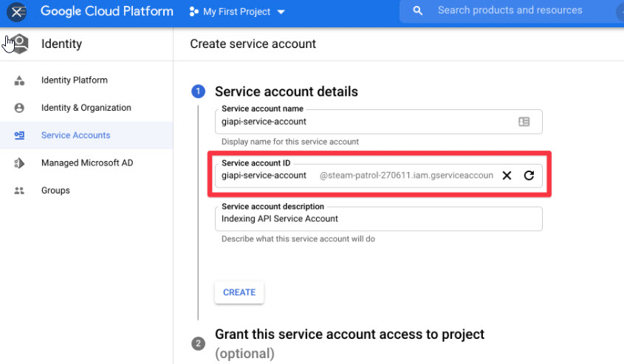Open Managed Microsoft AD page
This screenshot has width=624, height=364.
(86, 163)
